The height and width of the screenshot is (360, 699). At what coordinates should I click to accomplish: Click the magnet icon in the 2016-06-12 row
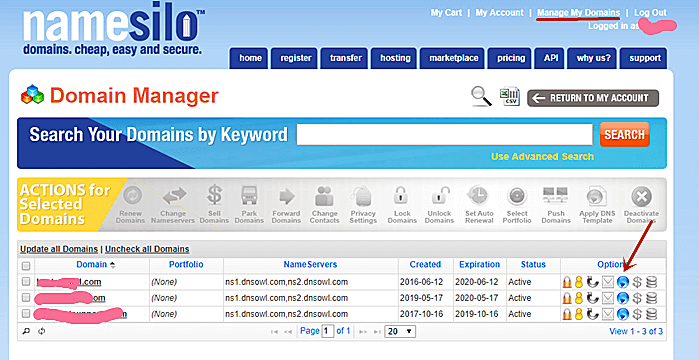tap(592, 282)
